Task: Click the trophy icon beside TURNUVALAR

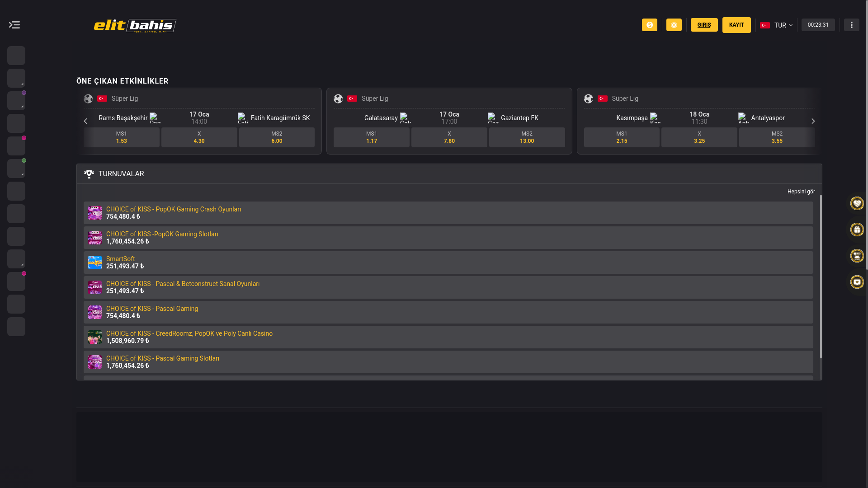Action: (x=89, y=174)
